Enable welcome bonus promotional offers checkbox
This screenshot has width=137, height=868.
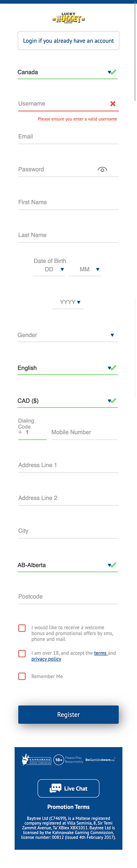[22, 628]
